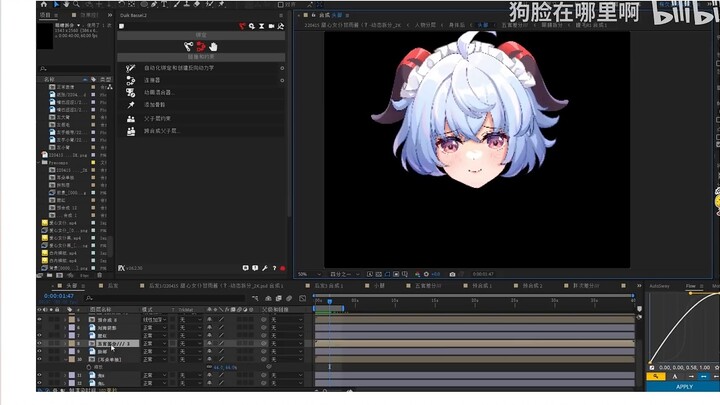Take a snapshot with viewer camera icon
Image resolution: width=720 pixels, height=405 pixels.
452,274
